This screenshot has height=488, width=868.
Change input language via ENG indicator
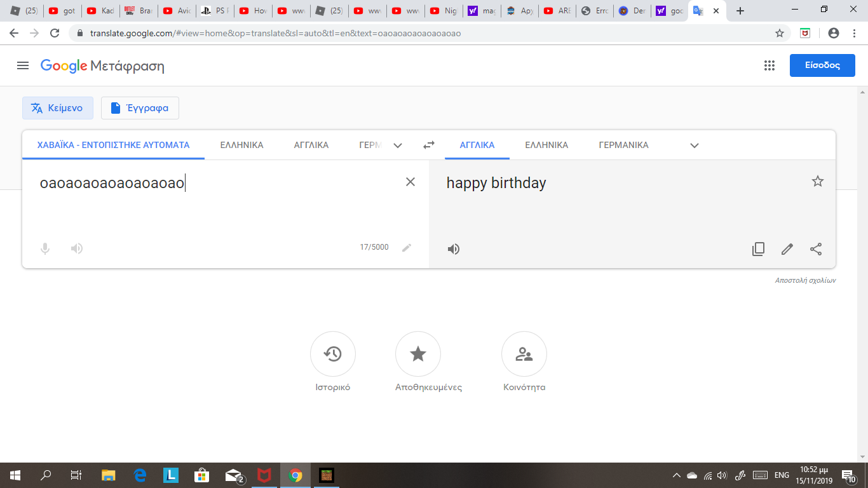(782, 475)
